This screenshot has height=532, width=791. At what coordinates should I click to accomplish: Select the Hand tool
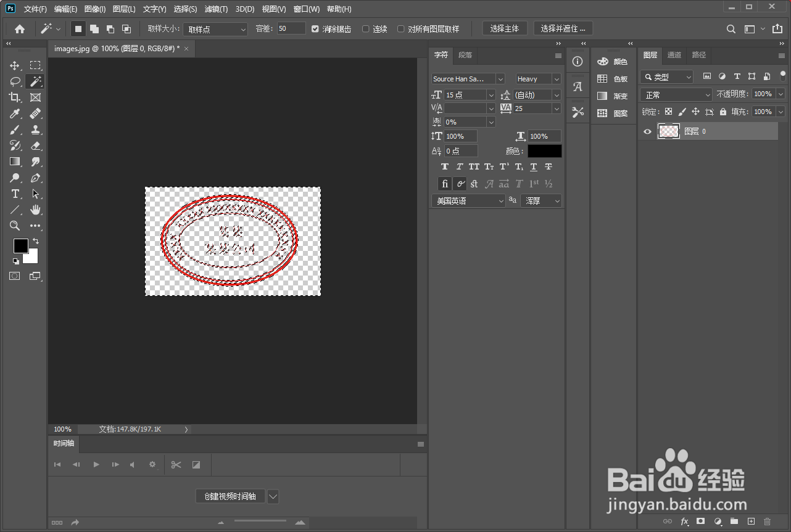(36, 210)
